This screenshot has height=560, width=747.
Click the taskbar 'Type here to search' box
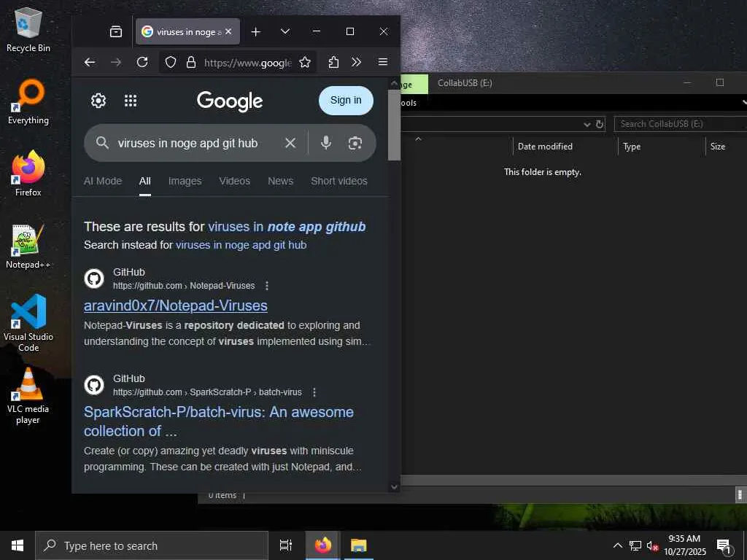pos(152,545)
